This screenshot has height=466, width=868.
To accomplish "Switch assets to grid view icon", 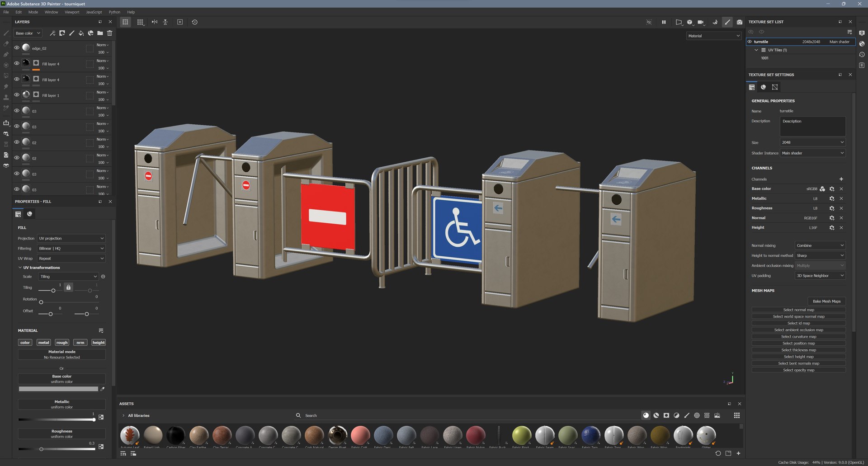I will 737,415.
